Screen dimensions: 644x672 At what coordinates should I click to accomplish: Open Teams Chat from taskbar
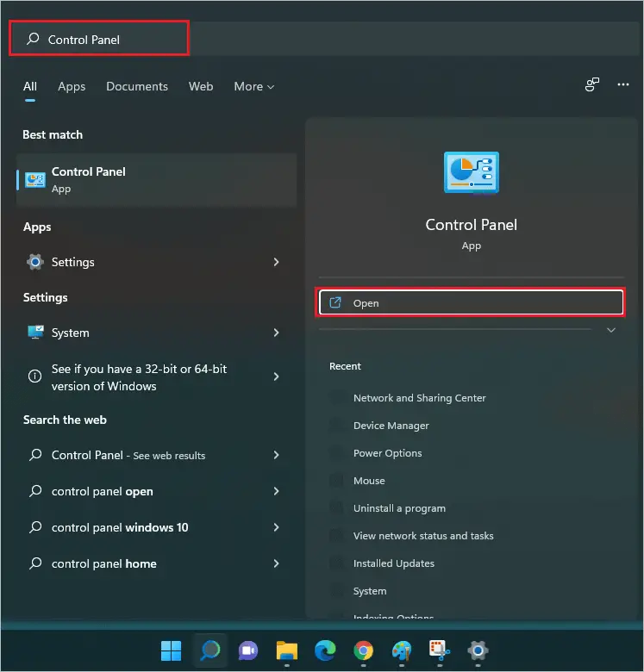(248, 650)
